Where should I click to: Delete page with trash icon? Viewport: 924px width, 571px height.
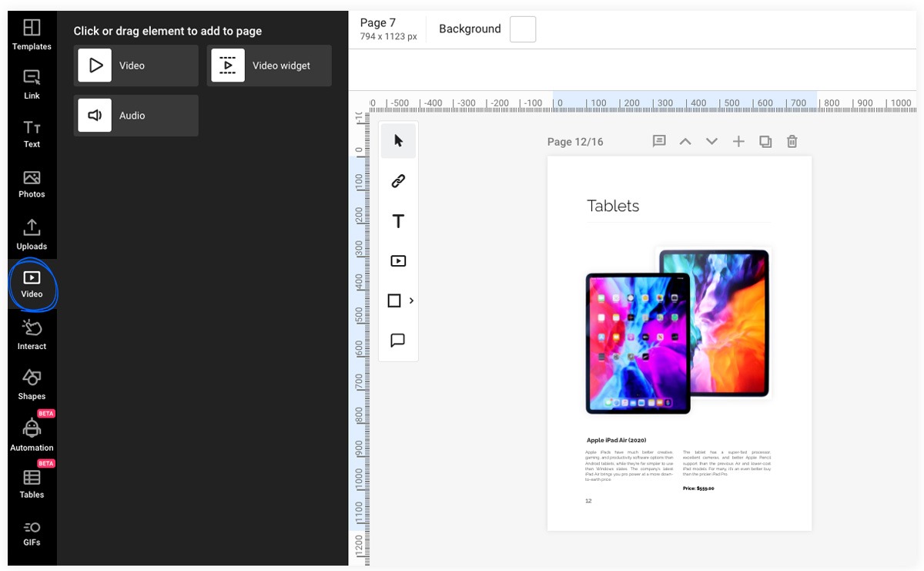click(792, 141)
